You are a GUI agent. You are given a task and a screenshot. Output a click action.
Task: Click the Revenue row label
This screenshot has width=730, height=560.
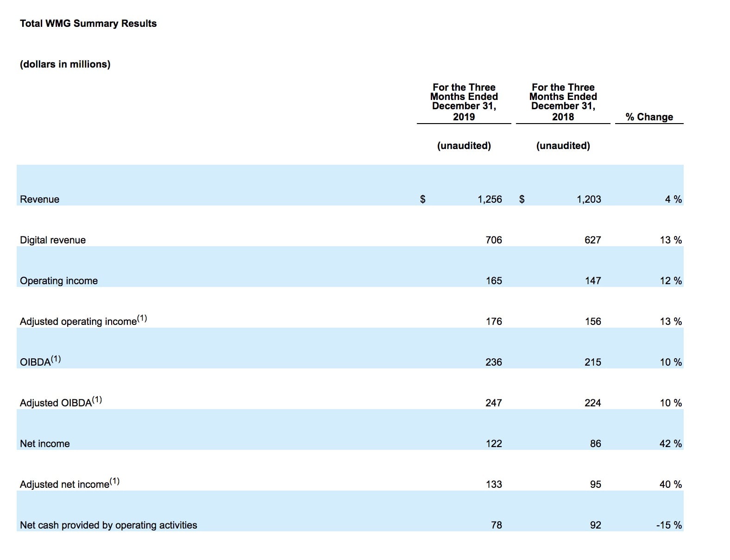pos(39,199)
